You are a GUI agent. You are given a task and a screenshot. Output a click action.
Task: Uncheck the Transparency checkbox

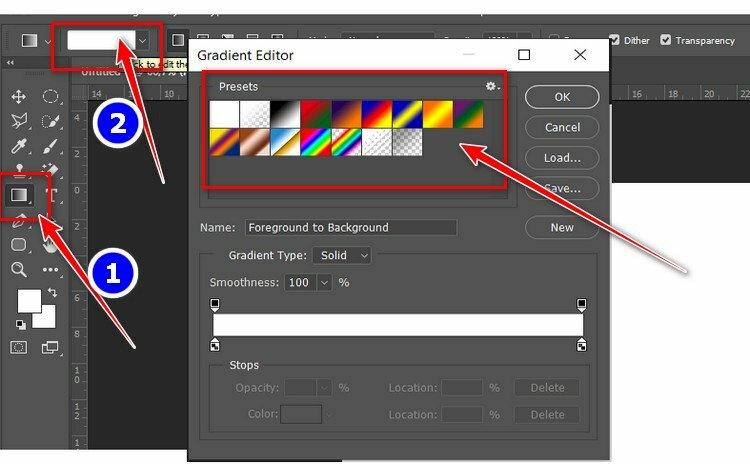(x=665, y=40)
